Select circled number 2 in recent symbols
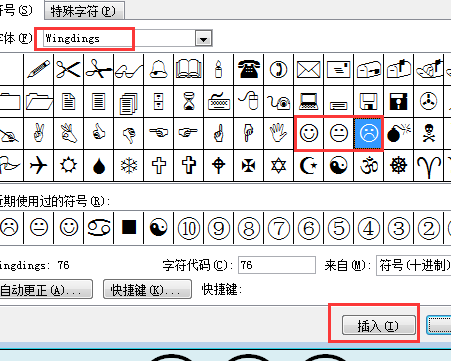This screenshot has height=361, width=451. (x=429, y=228)
